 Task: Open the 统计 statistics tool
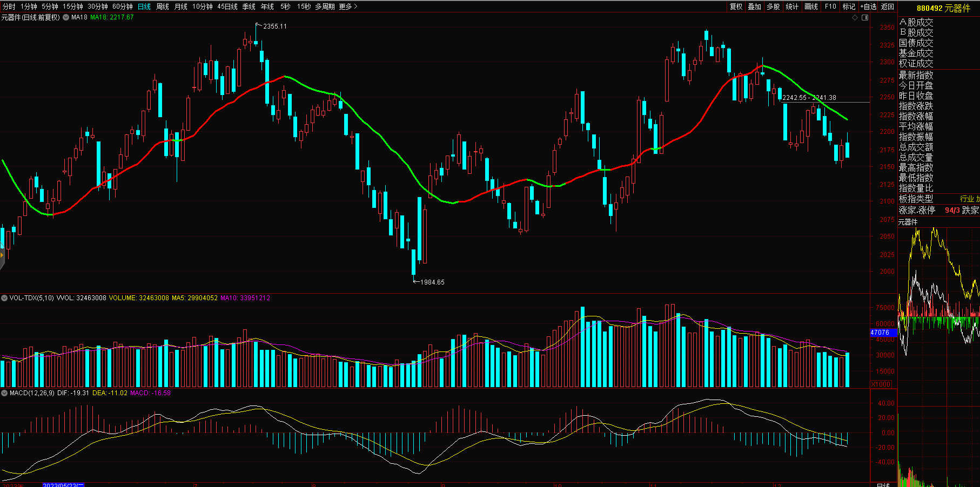[792, 6]
